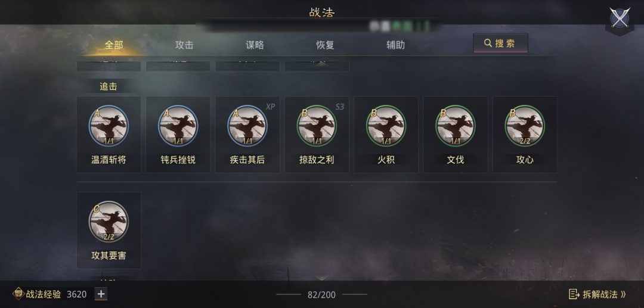
Task: Pick the 火积 tactic icon
Action: tap(386, 126)
